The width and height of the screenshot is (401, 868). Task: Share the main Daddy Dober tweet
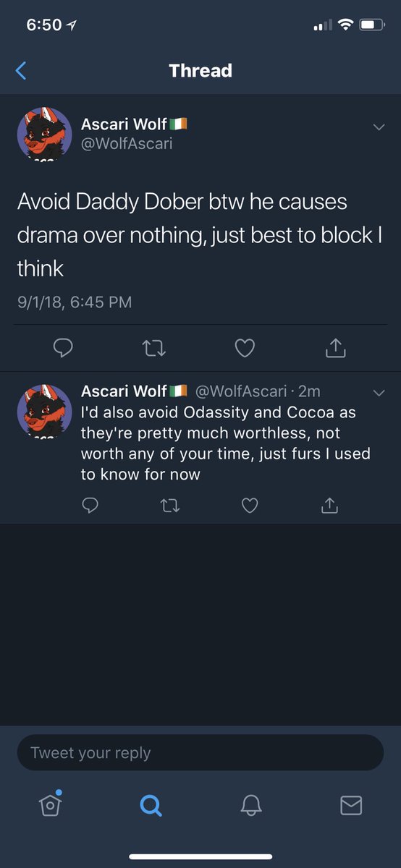click(334, 348)
